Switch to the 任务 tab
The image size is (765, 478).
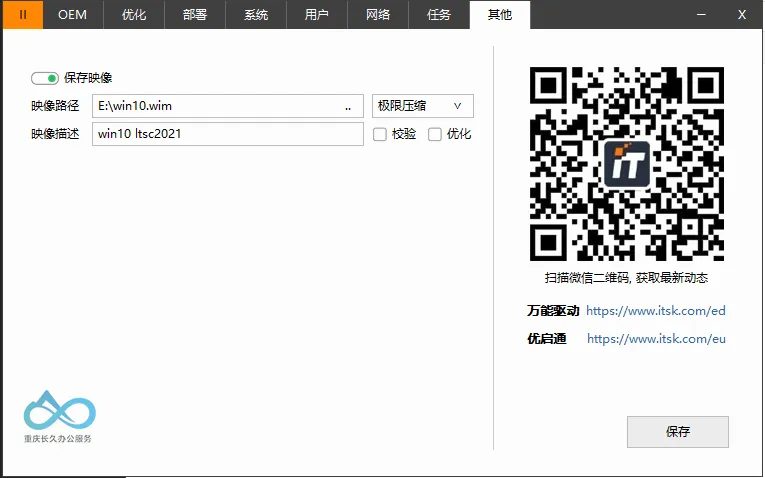tap(439, 15)
